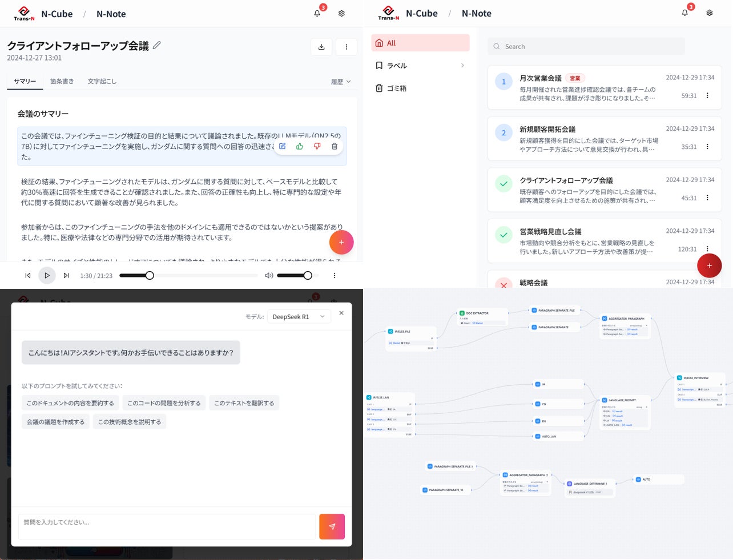The height and width of the screenshot is (560, 733).
Task: Click the thumbs down icon on the summary
Action: pos(317,146)
